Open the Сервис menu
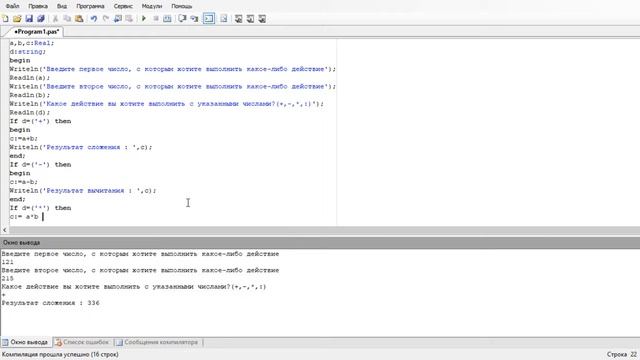This screenshot has width=640, height=360. 123,6
